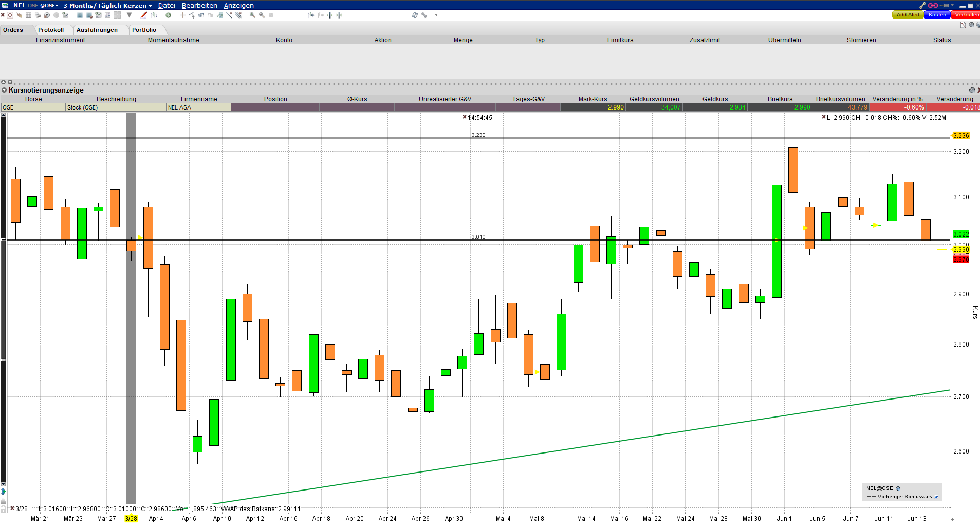Select the red trendline pencil tool
The height and width of the screenshot is (526, 980).
point(144,15)
